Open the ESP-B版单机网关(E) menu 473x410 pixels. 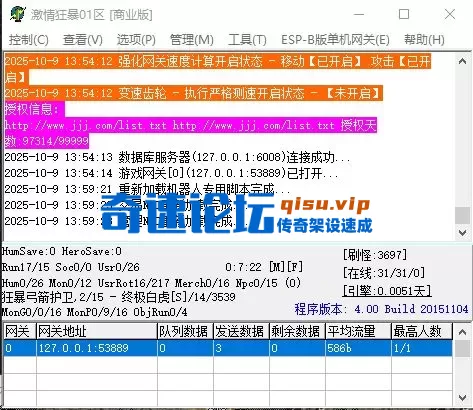(x=335, y=40)
